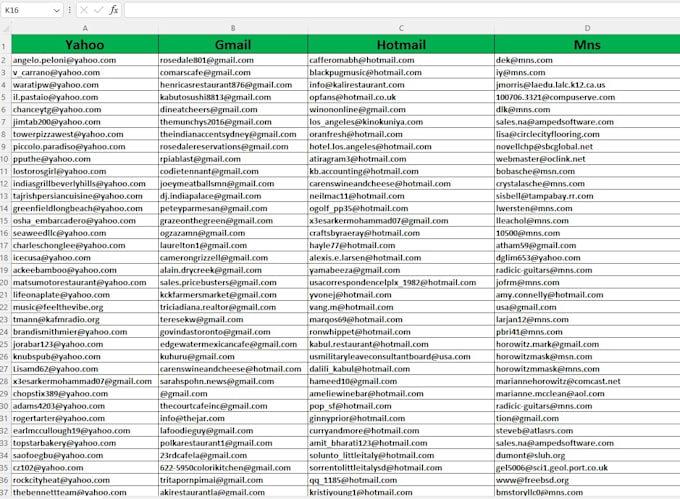Click cell 100706.3321@compuserve.com
The height and width of the screenshot is (499, 680).
coord(587,97)
